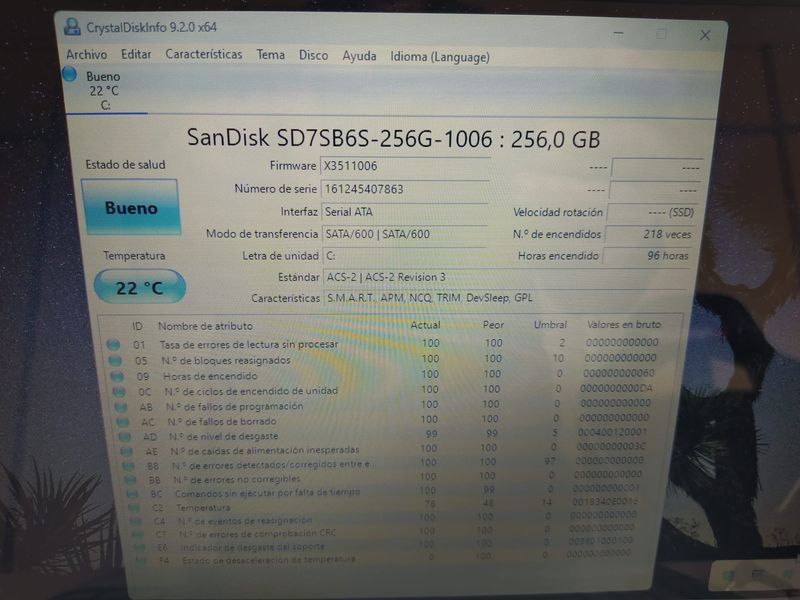This screenshot has width=800, height=600.
Task: Click the serial number field 161245407863
Action: [x=405, y=189]
